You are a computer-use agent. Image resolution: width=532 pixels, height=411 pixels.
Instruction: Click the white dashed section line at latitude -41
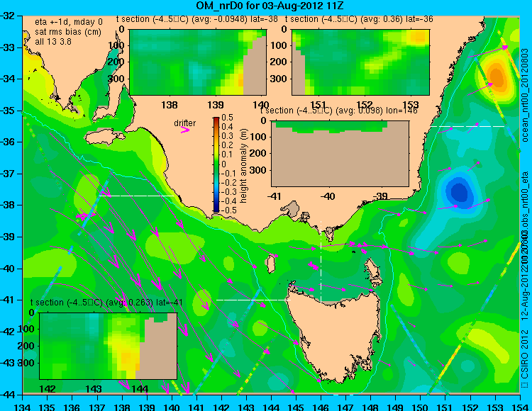tap(254, 300)
